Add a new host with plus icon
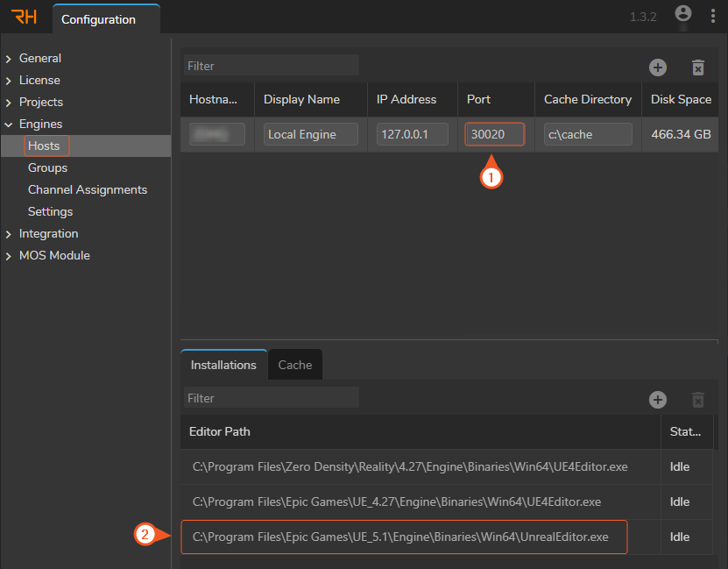 point(658,68)
